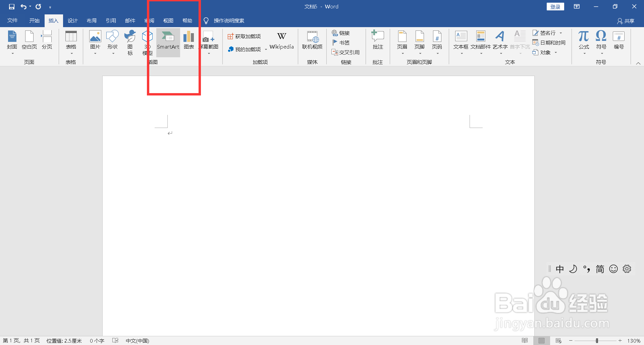
Task: Open 我的加载项 my add-ins
Action: click(x=244, y=49)
